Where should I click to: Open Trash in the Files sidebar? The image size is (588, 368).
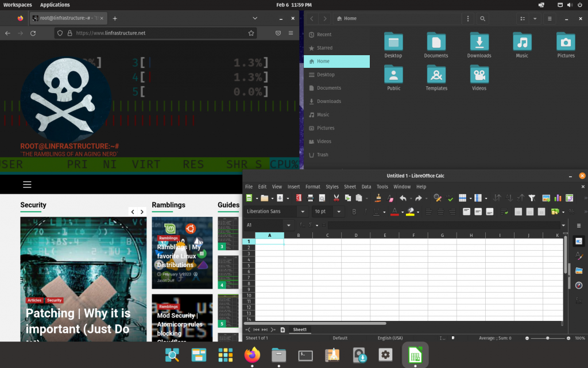coord(336,155)
